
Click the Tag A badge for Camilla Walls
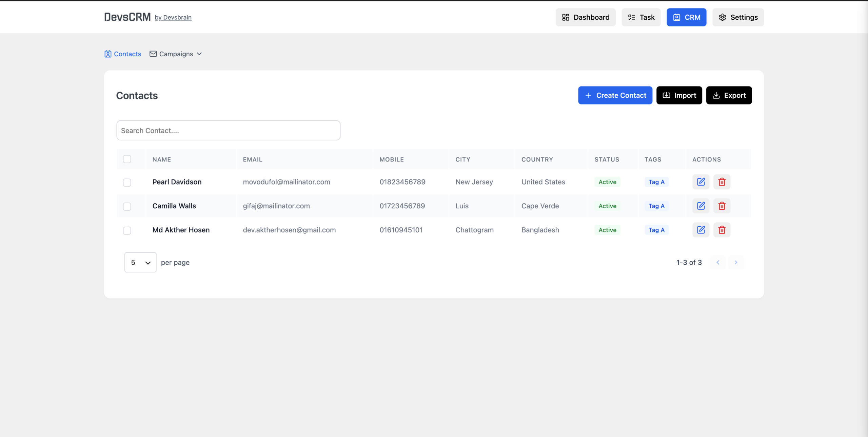tap(656, 206)
